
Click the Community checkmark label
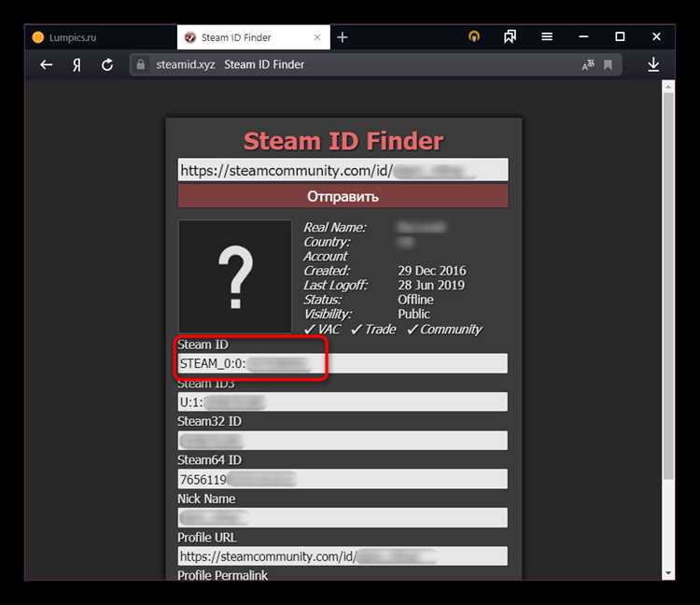[x=444, y=330]
